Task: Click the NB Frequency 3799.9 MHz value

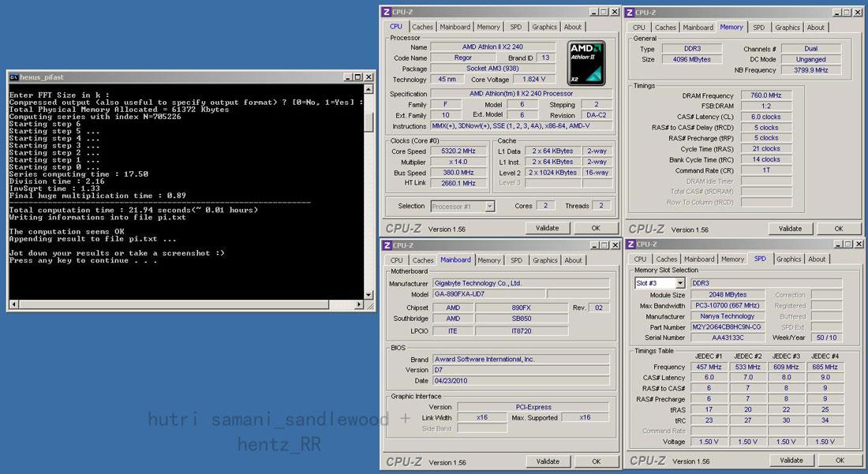Action: click(x=811, y=70)
